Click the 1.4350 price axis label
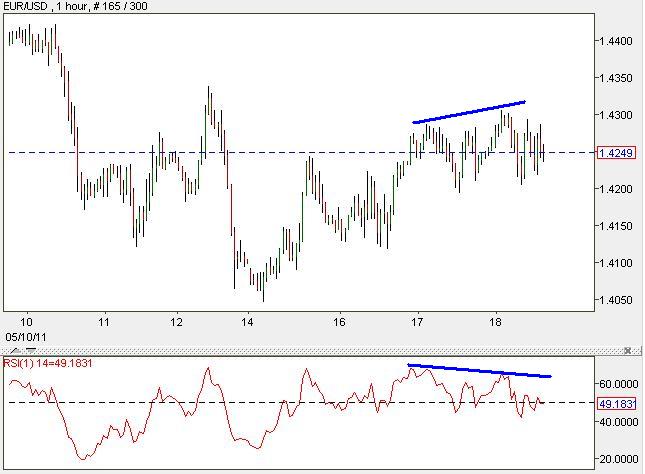Image resolution: width=645 pixels, height=474 pixels. [x=616, y=78]
